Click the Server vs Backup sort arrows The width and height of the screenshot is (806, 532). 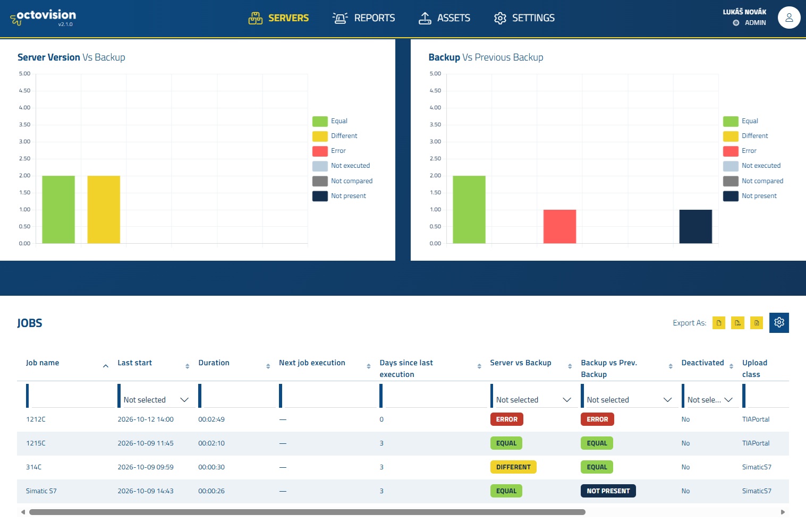click(570, 366)
